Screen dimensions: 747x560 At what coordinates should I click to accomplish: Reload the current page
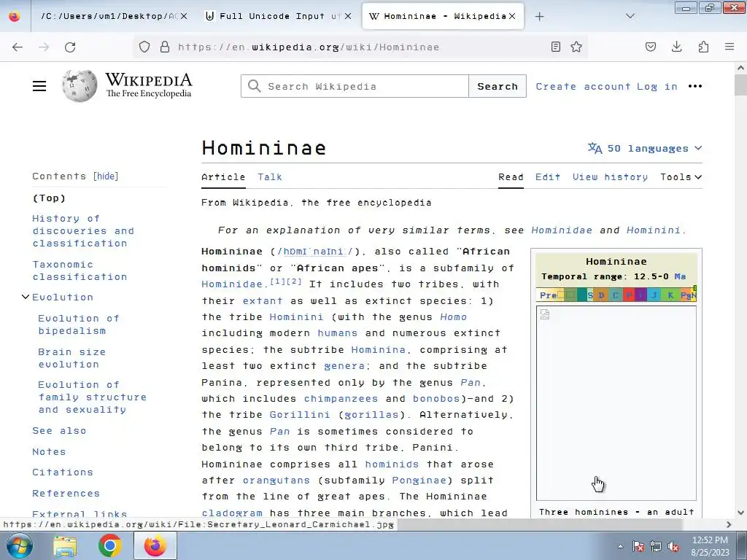click(x=70, y=47)
